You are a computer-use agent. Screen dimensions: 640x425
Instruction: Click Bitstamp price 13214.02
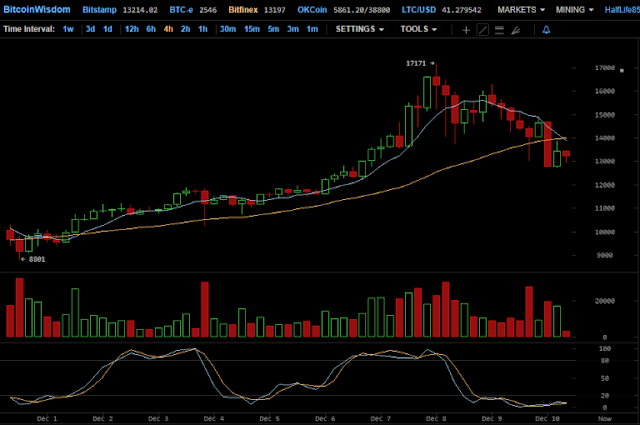tap(140, 10)
